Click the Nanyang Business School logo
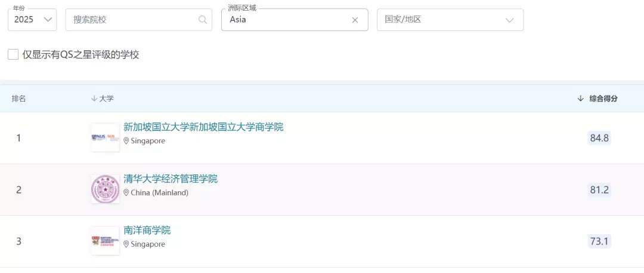 pyautogui.click(x=105, y=241)
